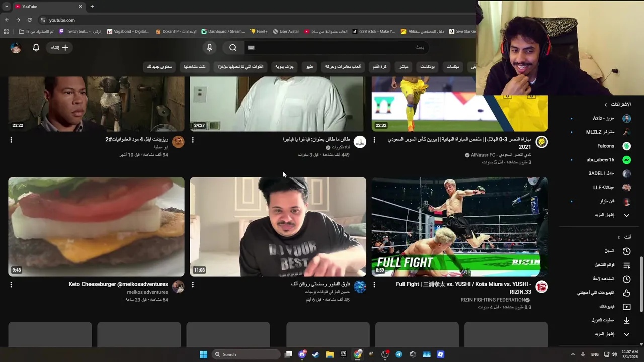
Task: Select the تمّت مشاهدتها filter chip
Action: point(195,67)
